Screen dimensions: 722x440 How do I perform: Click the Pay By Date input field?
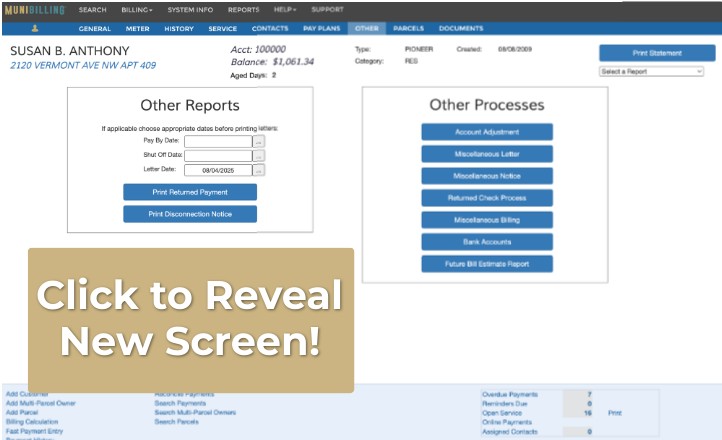coord(218,142)
